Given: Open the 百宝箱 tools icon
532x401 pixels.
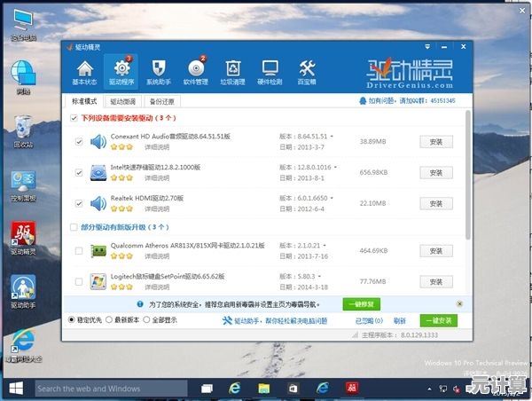Looking at the screenshot, I should pos(307,71).
